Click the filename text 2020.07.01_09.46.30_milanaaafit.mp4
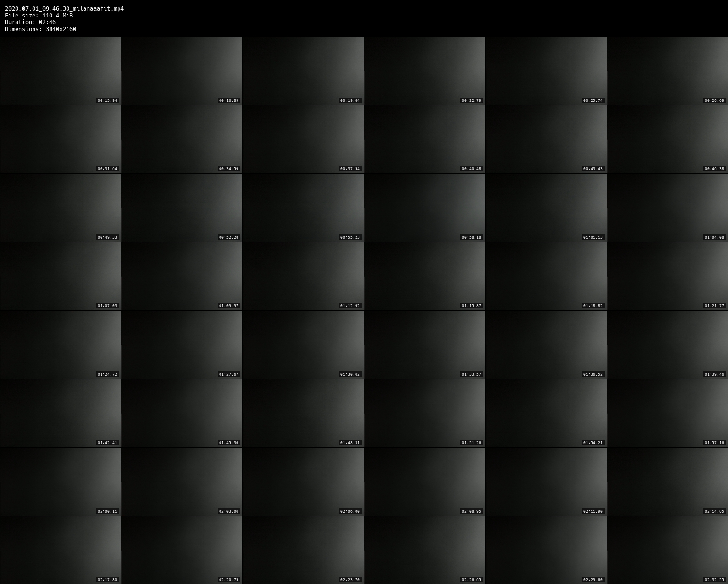 64,9
